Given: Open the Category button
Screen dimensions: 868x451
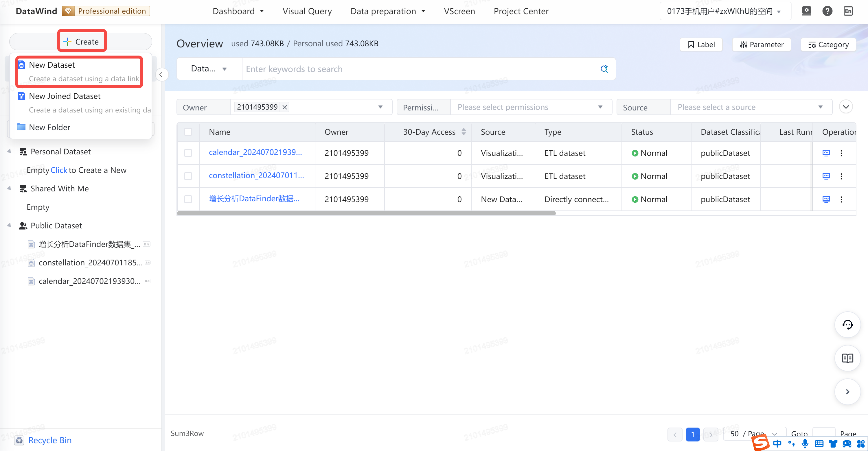Looking at the screenshot, I should click(828, 45).
